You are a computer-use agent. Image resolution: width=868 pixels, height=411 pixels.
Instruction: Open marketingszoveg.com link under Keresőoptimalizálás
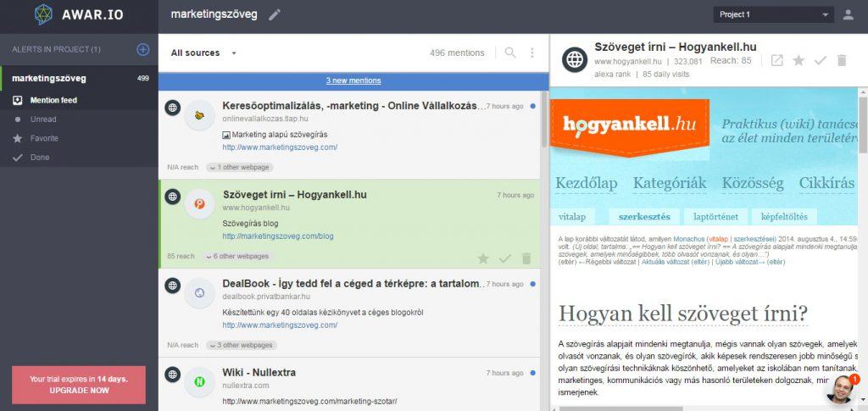coord(280,147)
